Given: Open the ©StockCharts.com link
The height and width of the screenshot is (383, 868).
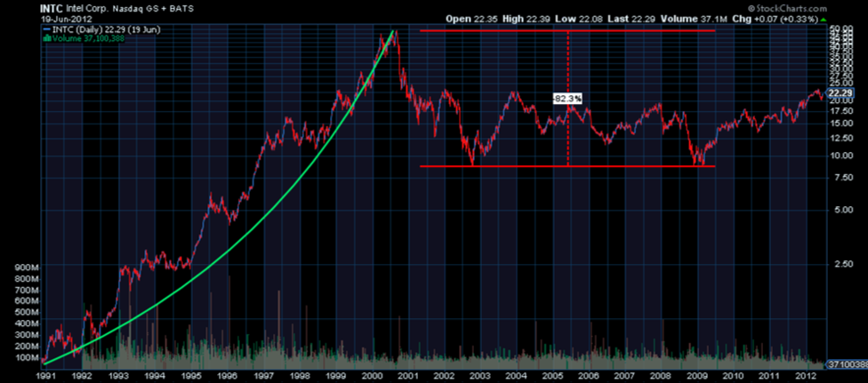Looking at the screenshot, I should click(x=786, y=8).
